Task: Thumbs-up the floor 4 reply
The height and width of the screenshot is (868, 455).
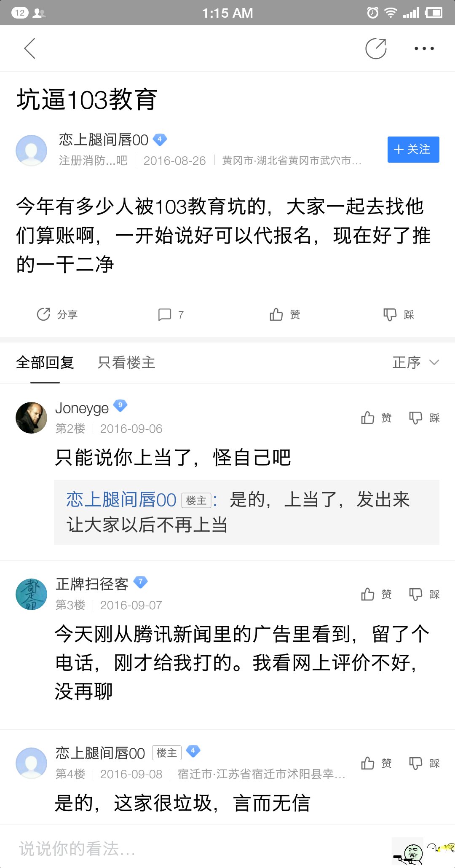Action: [368, 763]
